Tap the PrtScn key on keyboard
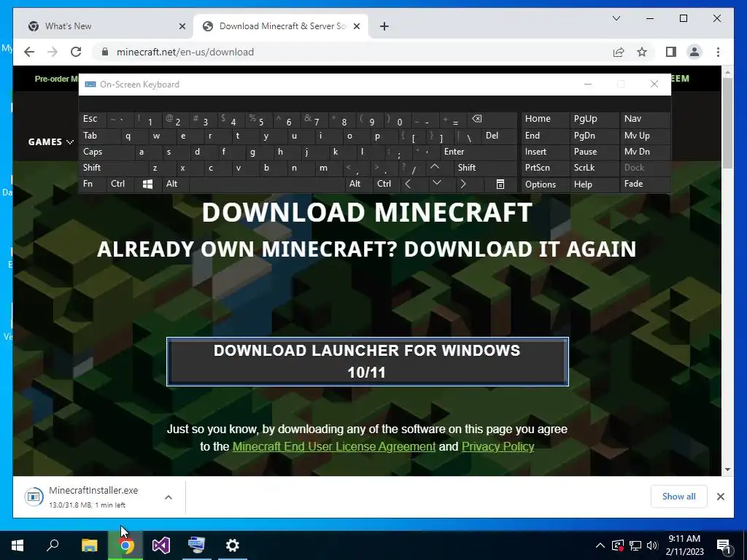The image size is (747, 560). coord(546,168)
